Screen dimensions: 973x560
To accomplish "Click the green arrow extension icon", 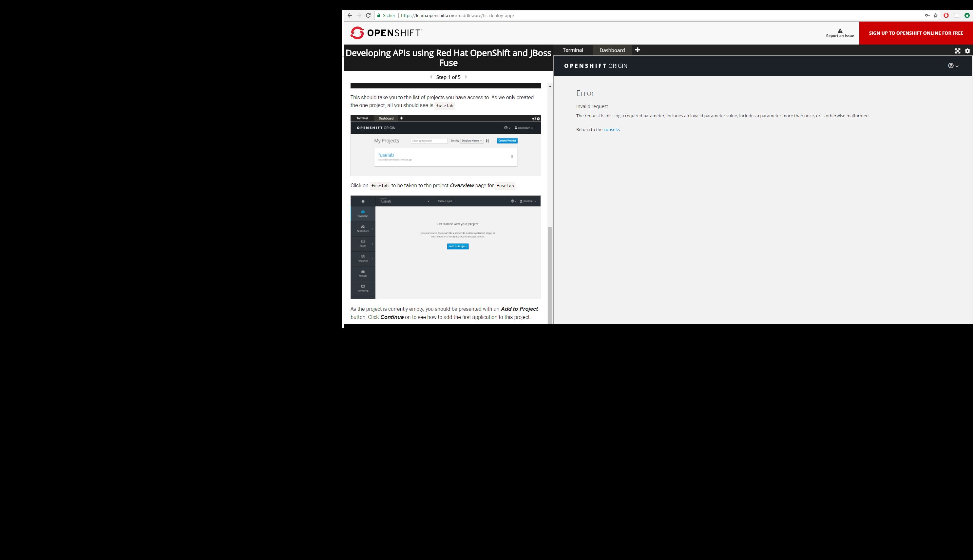I will point(967,15).
